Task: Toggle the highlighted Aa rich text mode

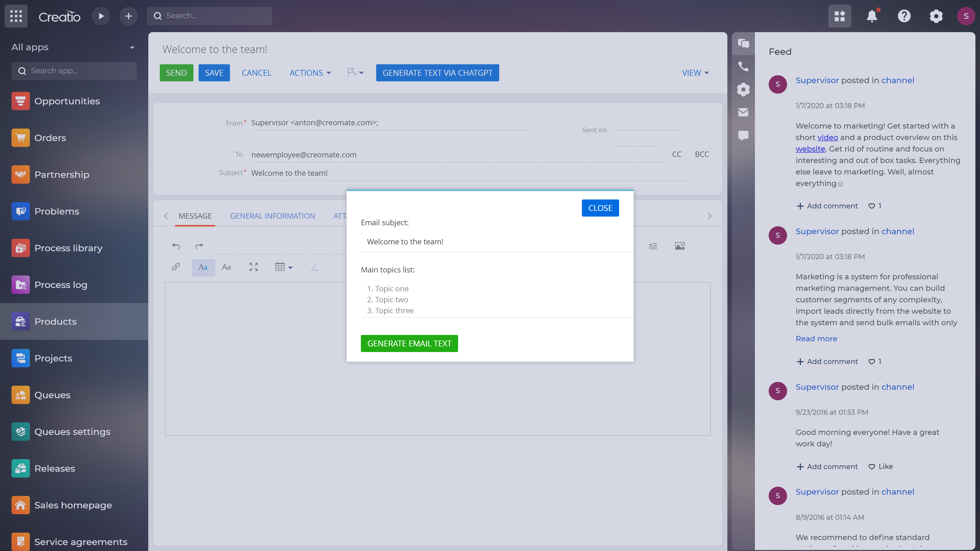Action: (x=203, y=267)
